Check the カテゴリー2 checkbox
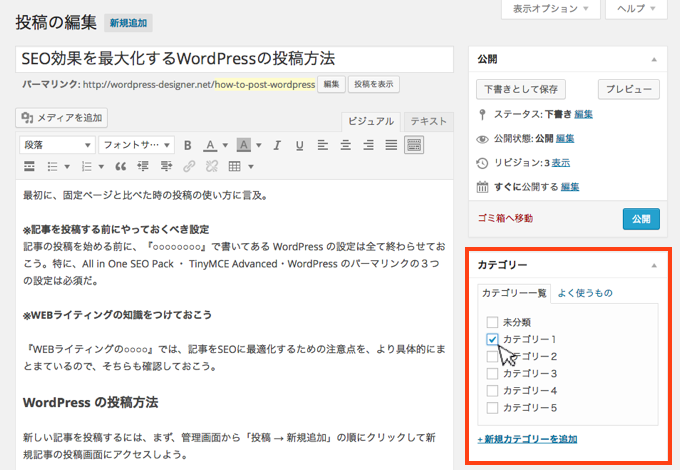The image size is (680, 471). coord(492,357)
